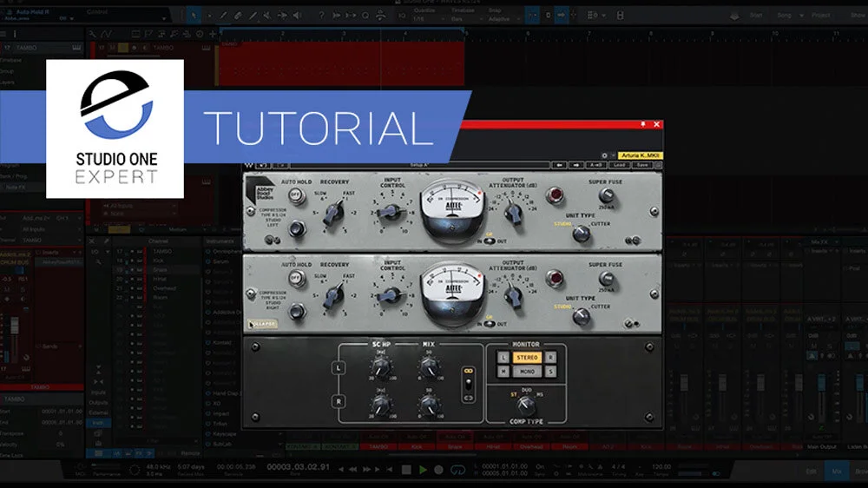Click the Save preset button
868x488 pixels.
point(642,165)
